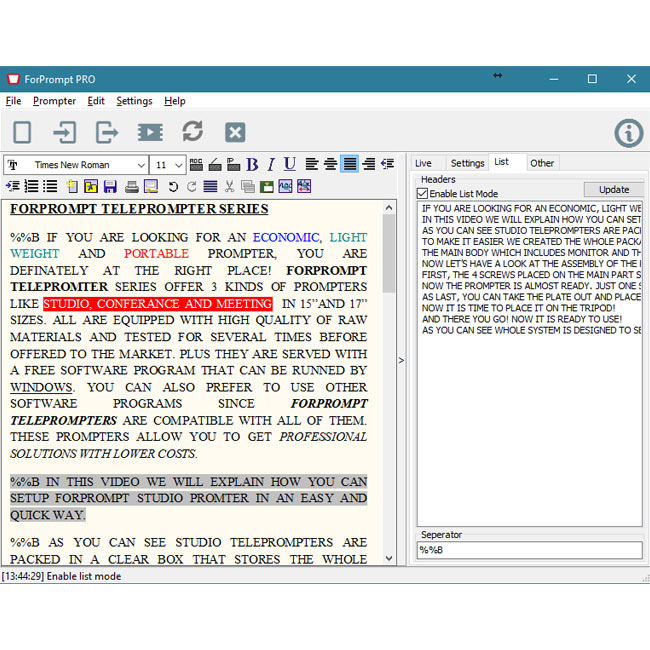Align text left

[x=312, y=164]
